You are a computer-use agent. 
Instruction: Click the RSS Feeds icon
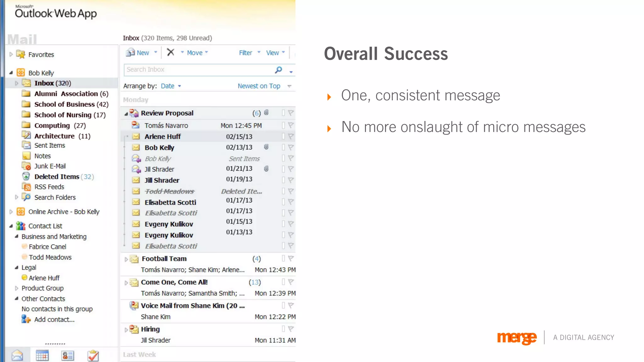click(x=26, y=187)
